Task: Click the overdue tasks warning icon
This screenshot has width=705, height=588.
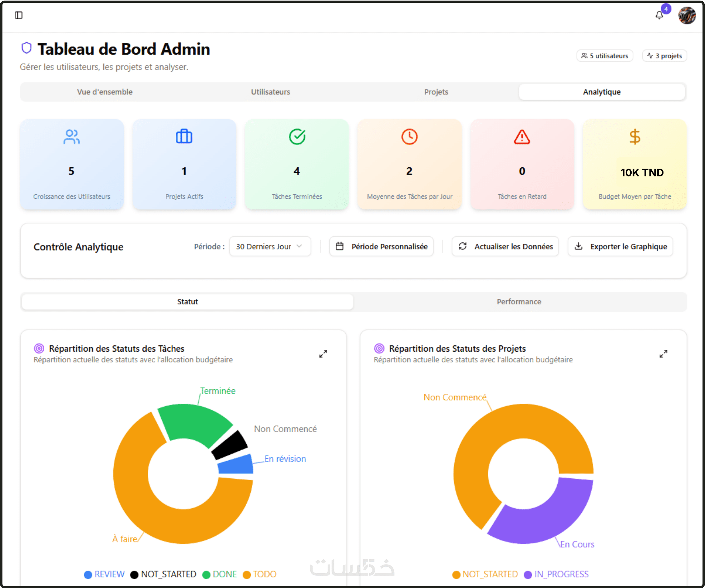Action: [x=522, y=137]
